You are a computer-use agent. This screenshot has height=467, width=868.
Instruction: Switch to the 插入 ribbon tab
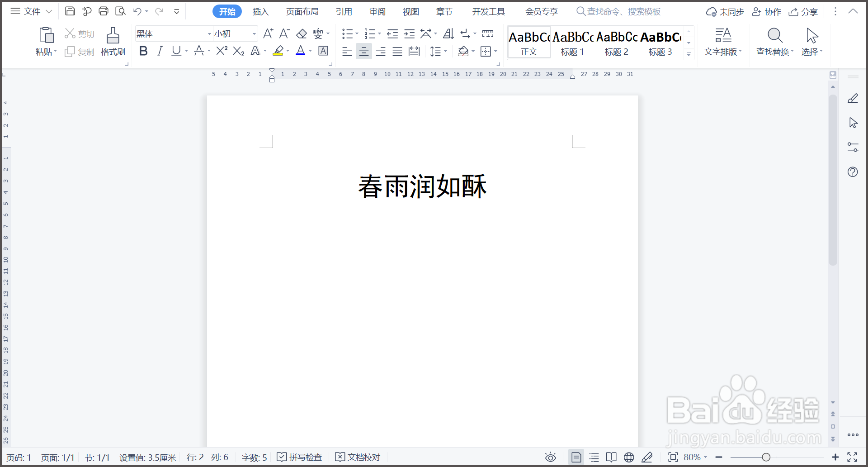(x=260, y=11)
